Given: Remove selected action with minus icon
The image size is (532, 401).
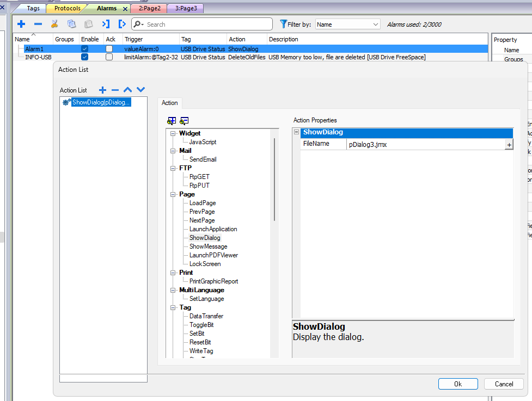Looking at the screenshot, I should (115, 90).
